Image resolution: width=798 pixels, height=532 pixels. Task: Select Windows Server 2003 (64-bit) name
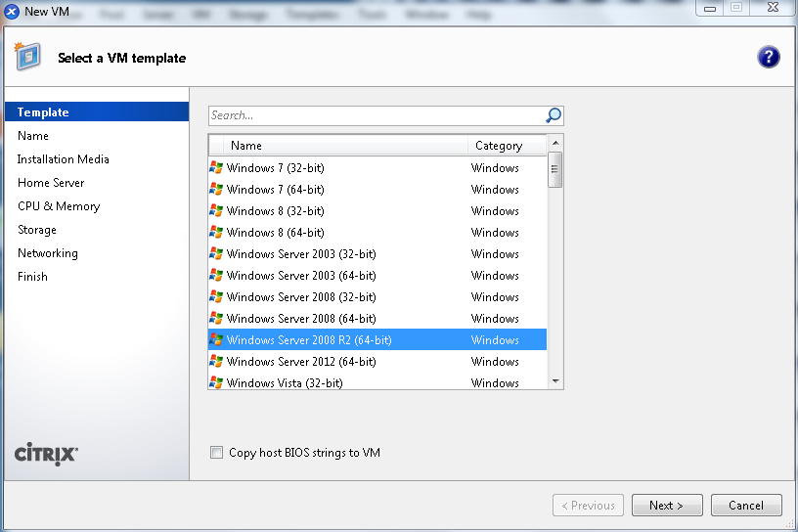[301, 276]
